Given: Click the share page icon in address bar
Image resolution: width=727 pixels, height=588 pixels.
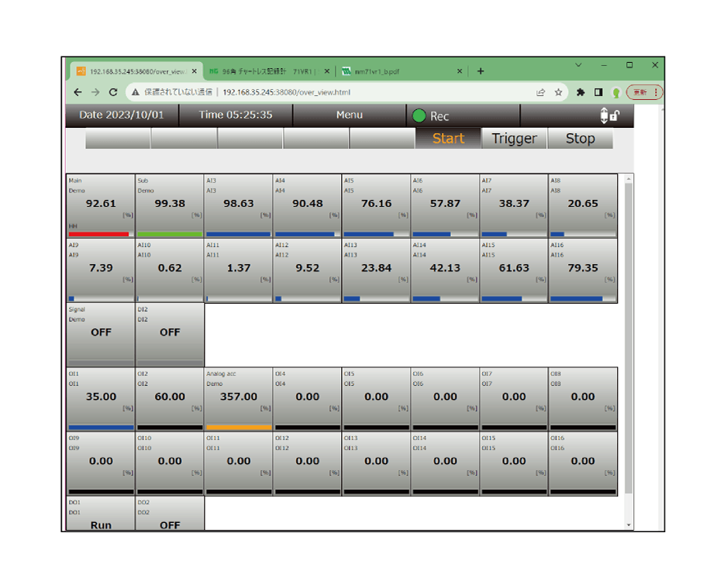Looking at the screenshot, I should tap(540, 92).
